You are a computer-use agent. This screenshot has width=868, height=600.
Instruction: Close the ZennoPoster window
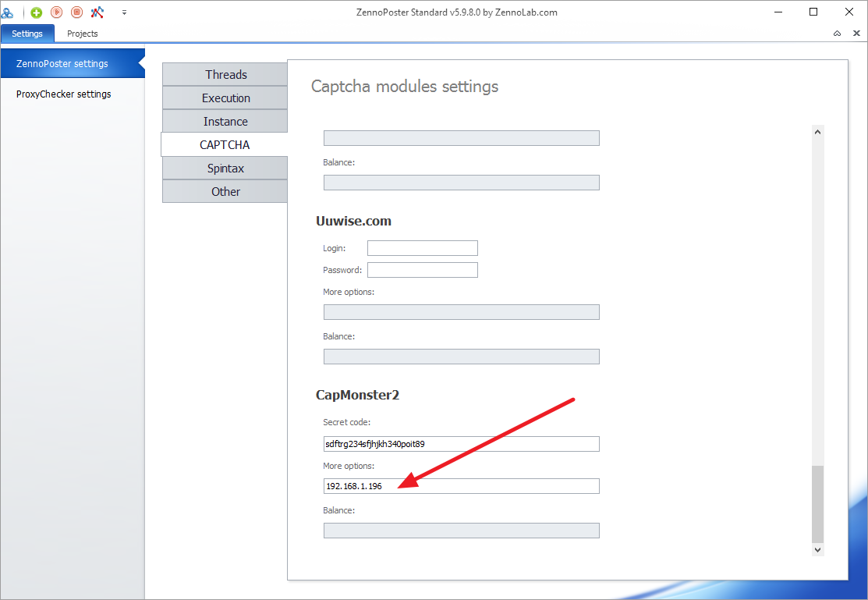click(849, 12)
